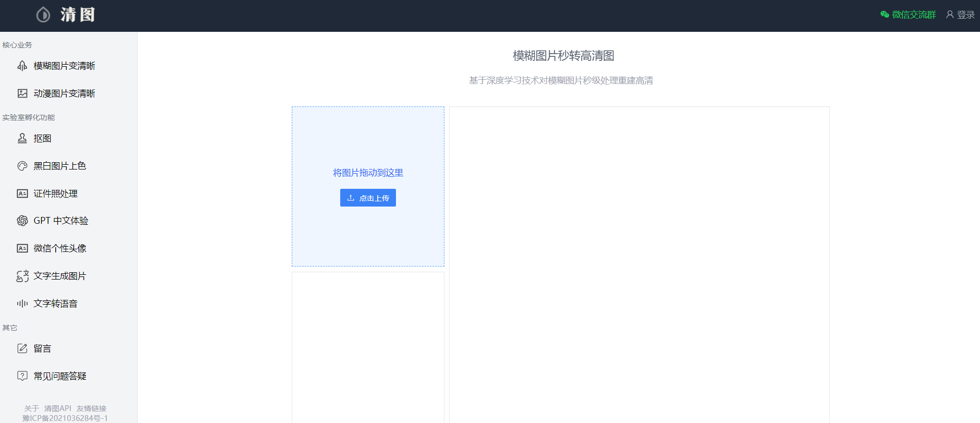This screenshot has height=423, width=980.
Task: Click the 模糊图片秒转高清图 heading
Action: (x=563, y=56)
